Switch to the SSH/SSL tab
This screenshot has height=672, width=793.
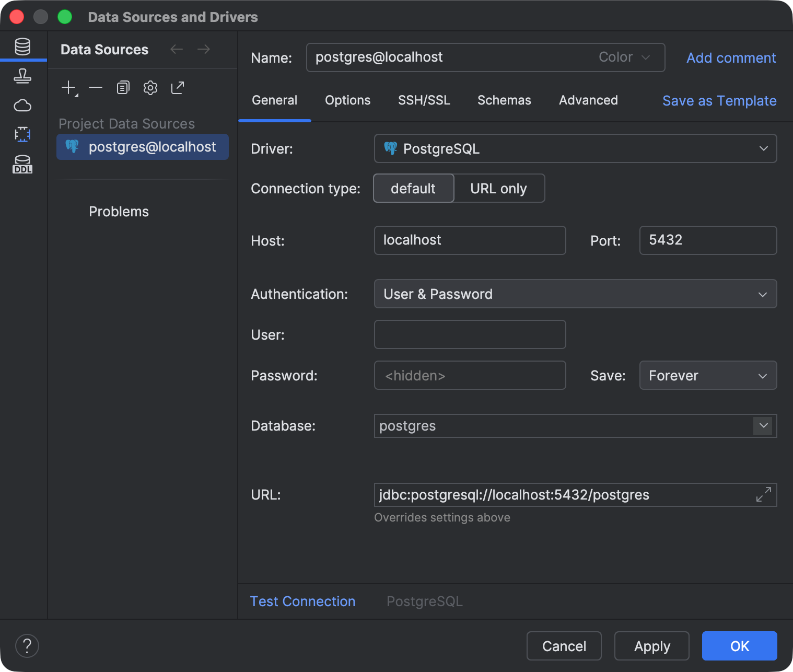(424, 100)
